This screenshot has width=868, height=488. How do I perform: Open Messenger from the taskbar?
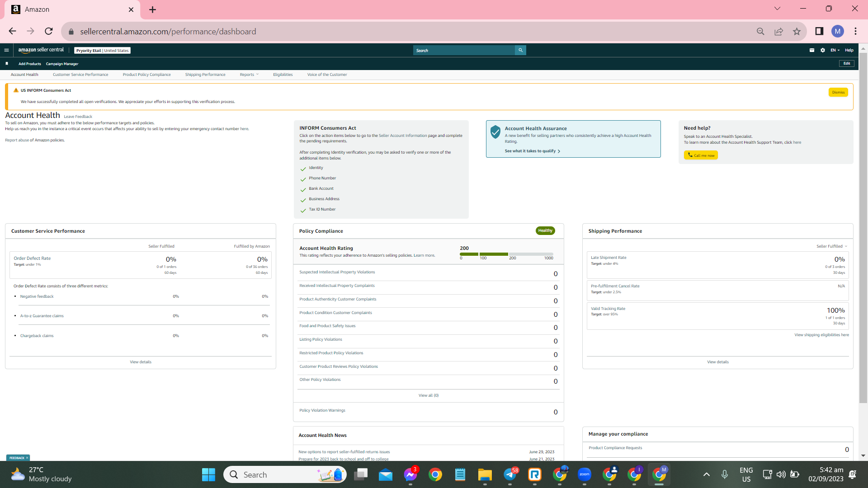pos(410,474)
